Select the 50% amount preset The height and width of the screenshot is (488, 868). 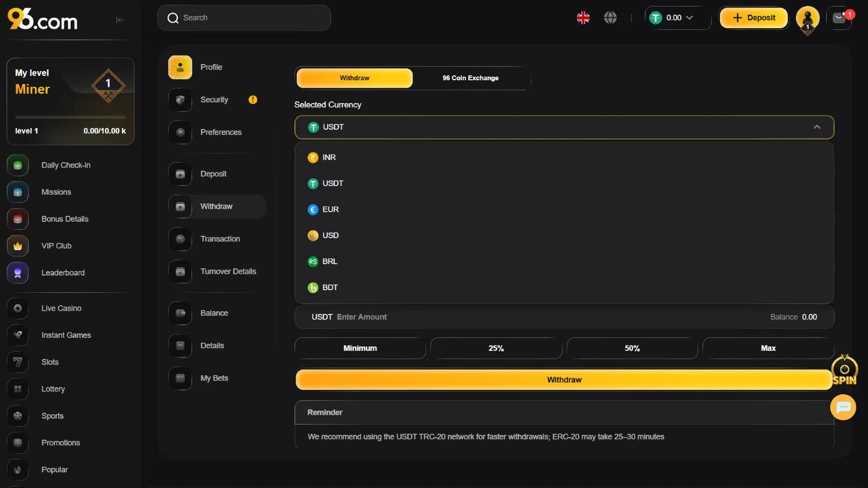click(x=632, y=348)
